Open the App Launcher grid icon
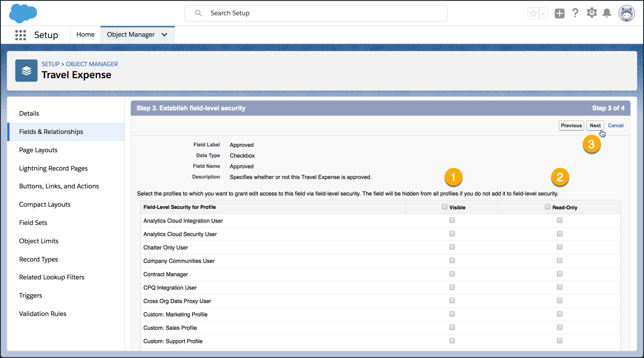644x358 pixels. pyautogui.click(x=21, y=35)
